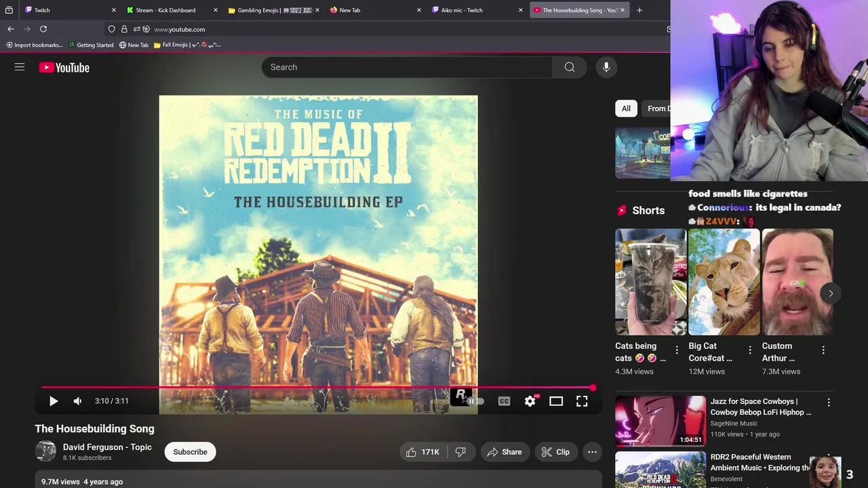Open 'Big Cat Core#cat' Short thumbnail
The width and height of the screenshot is (868, 488).
724,282
